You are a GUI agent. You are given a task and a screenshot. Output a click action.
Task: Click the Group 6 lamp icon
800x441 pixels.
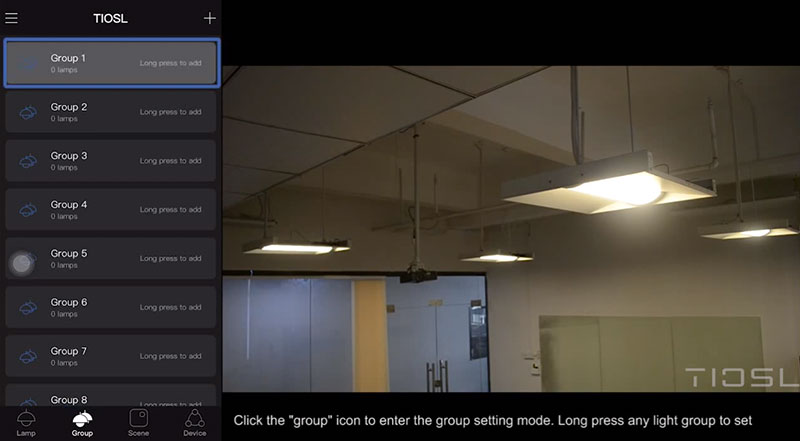pyautogui.click(x=28, y=308)
